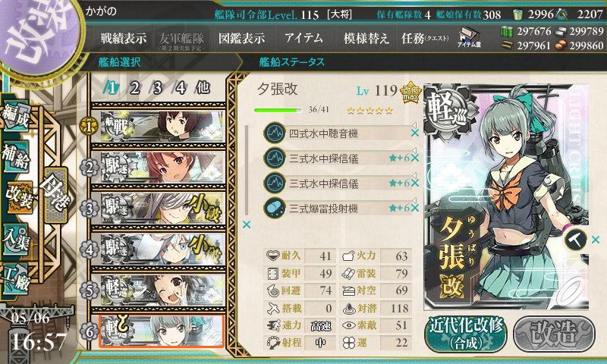
Task: Open the 入渠 docking sidebar icon
Action: pyautogui.click(x=17, y=239)
